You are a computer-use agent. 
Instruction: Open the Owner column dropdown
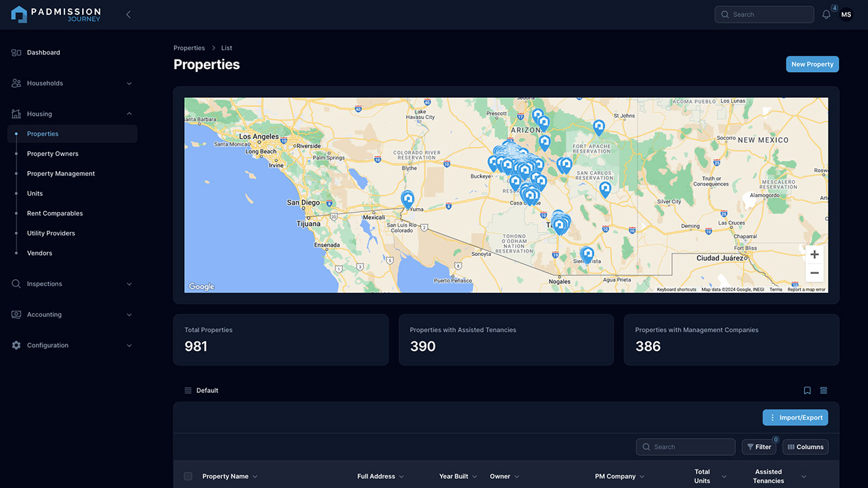pos(517,477)
